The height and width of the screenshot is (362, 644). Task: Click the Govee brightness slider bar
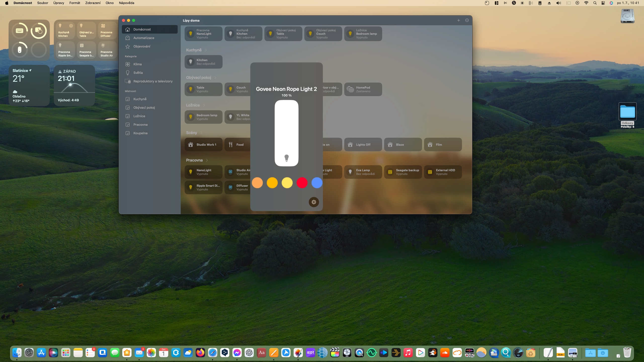tap(286, 133)
